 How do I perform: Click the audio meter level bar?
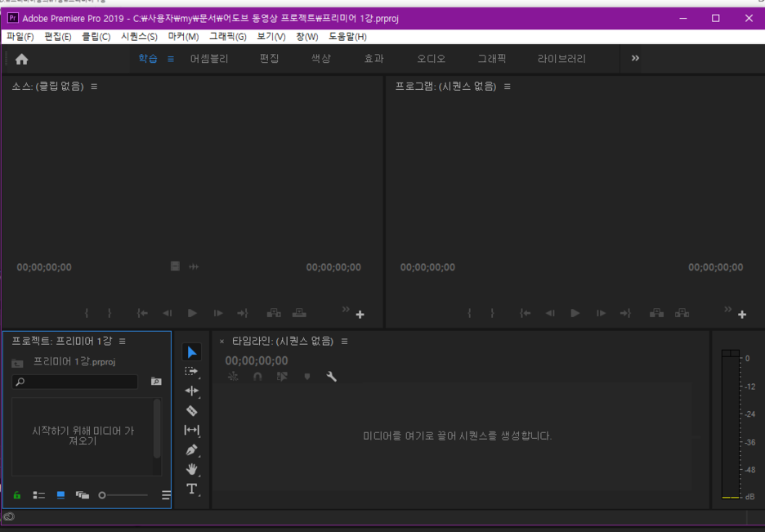731,424
